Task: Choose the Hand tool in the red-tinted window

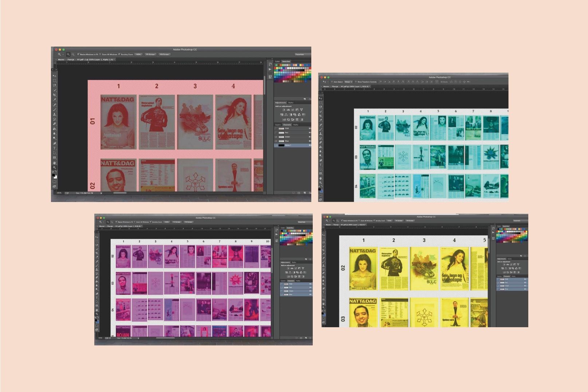Action: point(55,163)
